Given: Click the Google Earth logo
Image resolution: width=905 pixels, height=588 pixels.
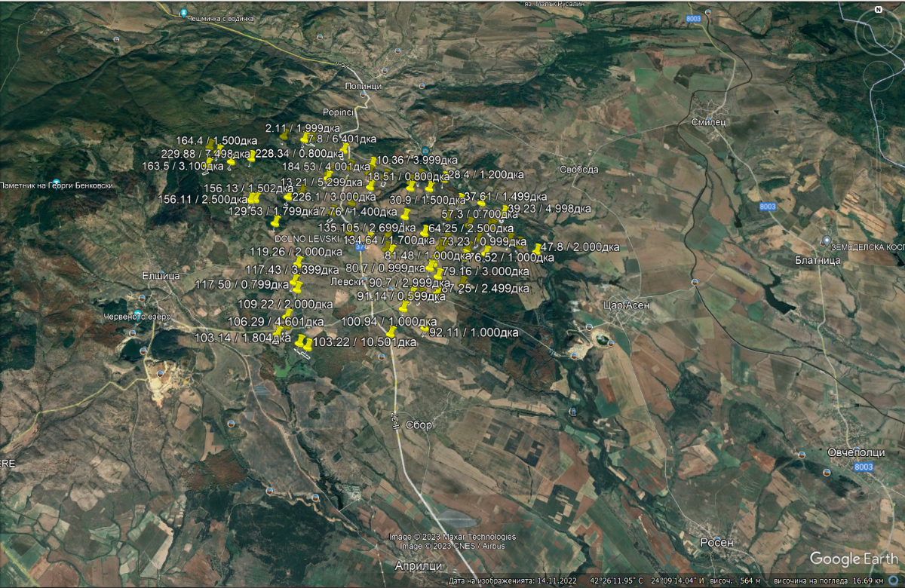Looking at the screenshot, I should [855, 559].
